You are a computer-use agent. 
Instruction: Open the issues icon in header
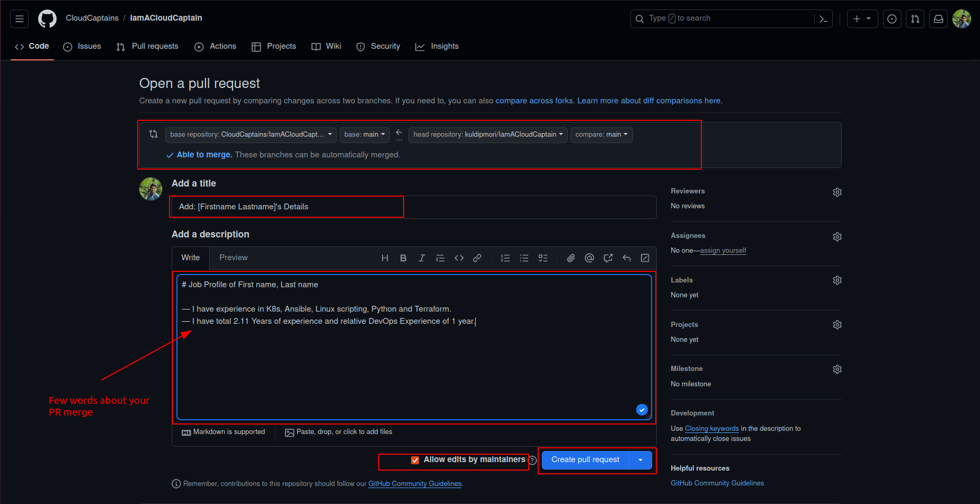(x=892, y=19)
